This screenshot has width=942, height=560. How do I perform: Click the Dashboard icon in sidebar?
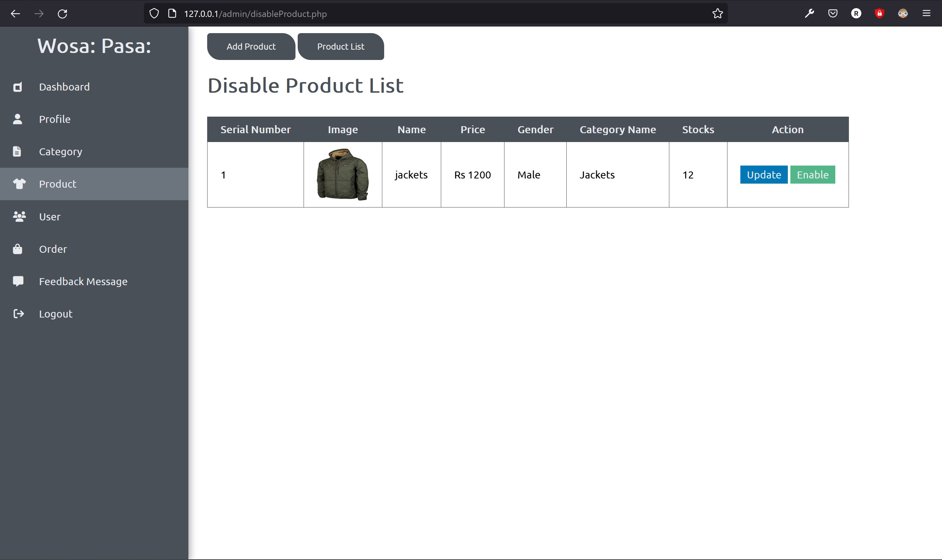pyautogui.click(x=17, y=87)
